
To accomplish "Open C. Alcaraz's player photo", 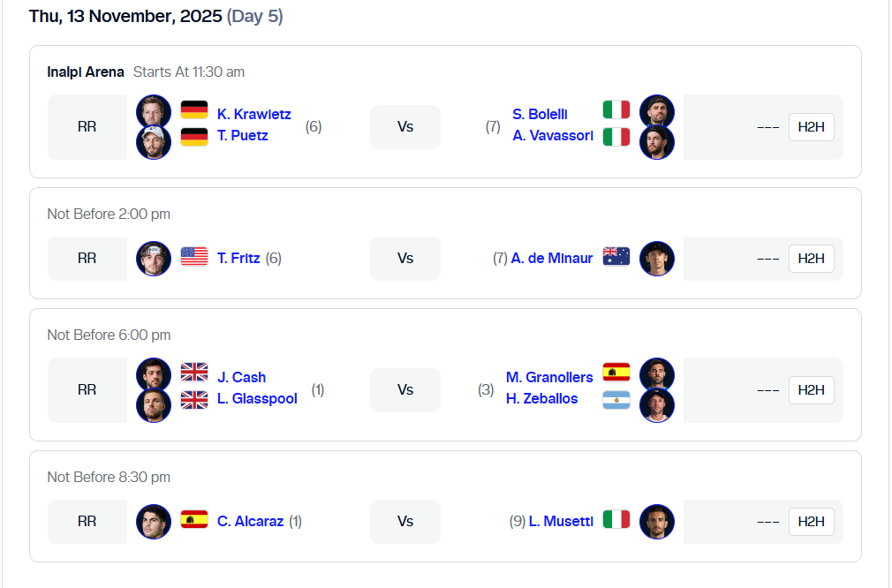I will [x=154, y=522].
